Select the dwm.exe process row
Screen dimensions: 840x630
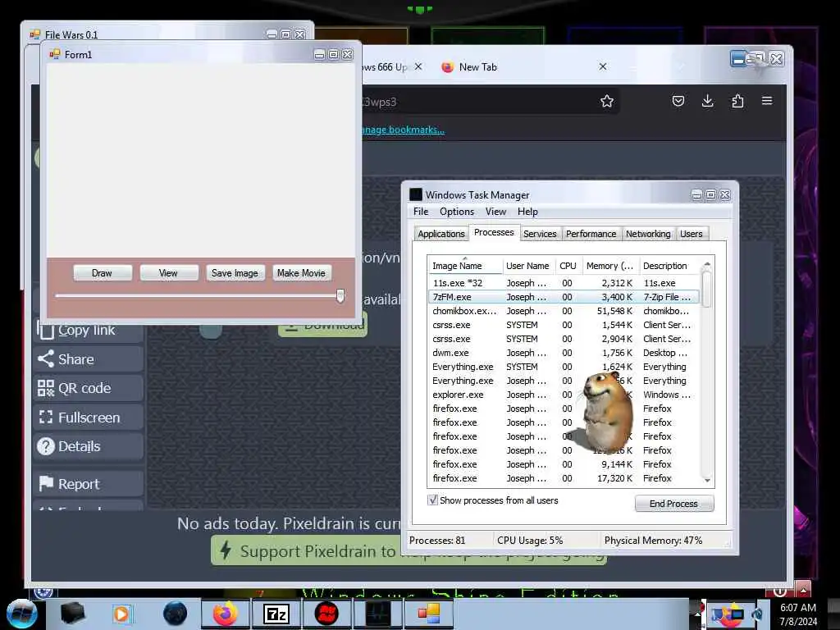564,353
